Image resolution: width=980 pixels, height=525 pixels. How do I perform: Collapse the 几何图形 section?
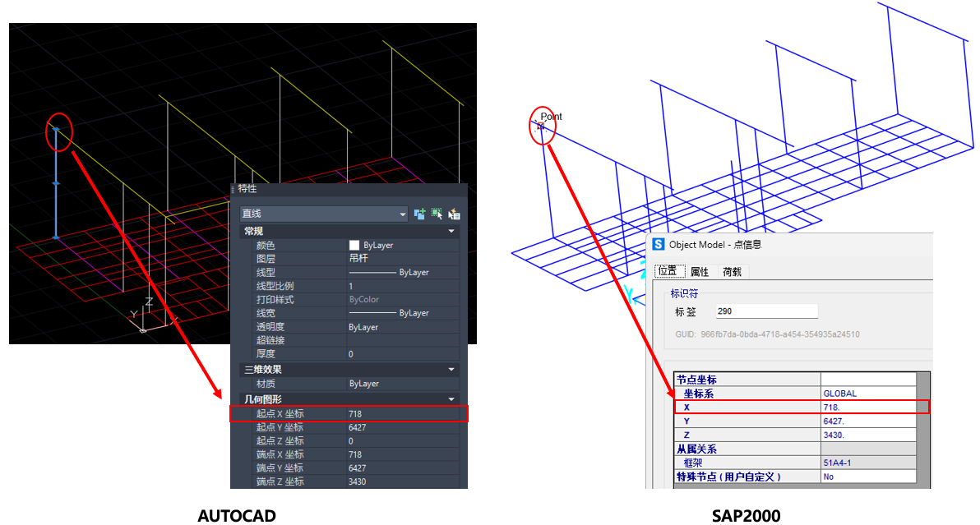[451, 399]
